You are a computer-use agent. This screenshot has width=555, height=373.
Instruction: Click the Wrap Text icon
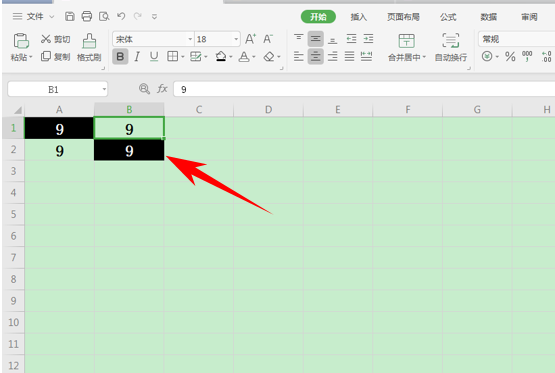[x=451, y=40]
